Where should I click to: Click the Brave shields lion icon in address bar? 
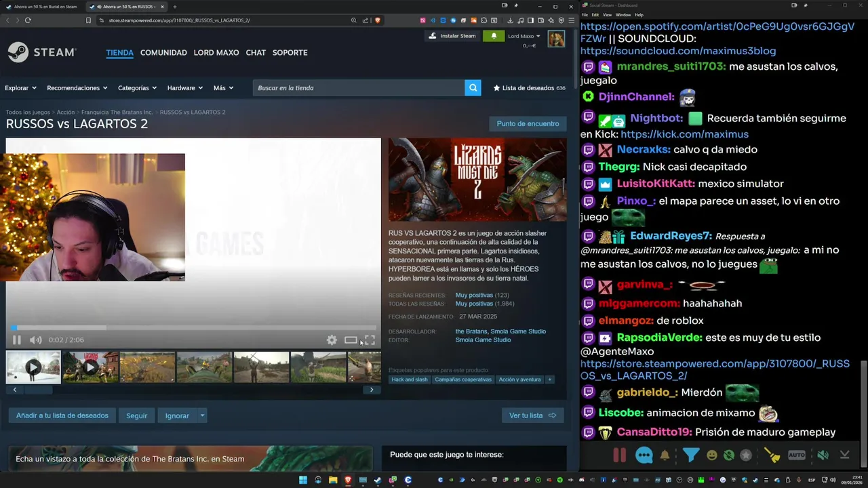(378, 20)
